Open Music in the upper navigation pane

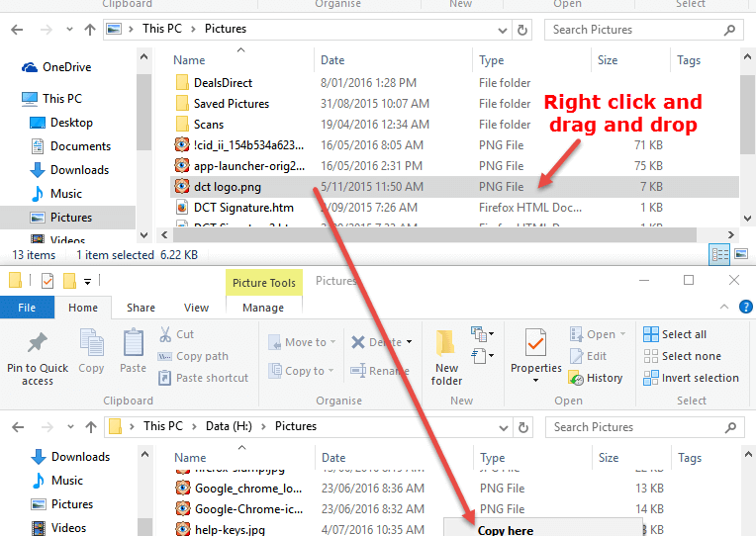(56, 194)
